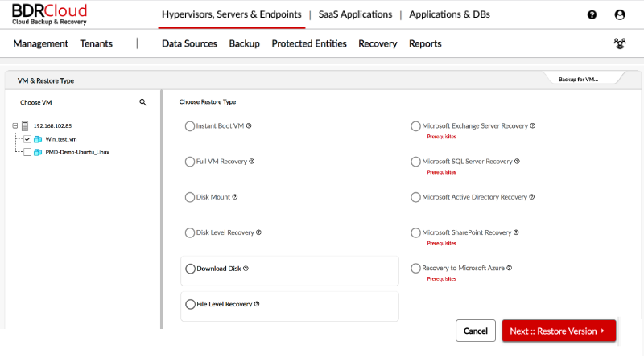The height and width of the screenshot is (362, 644).
Task: Click help icon next to Download Disk
Action: (246, 269)
